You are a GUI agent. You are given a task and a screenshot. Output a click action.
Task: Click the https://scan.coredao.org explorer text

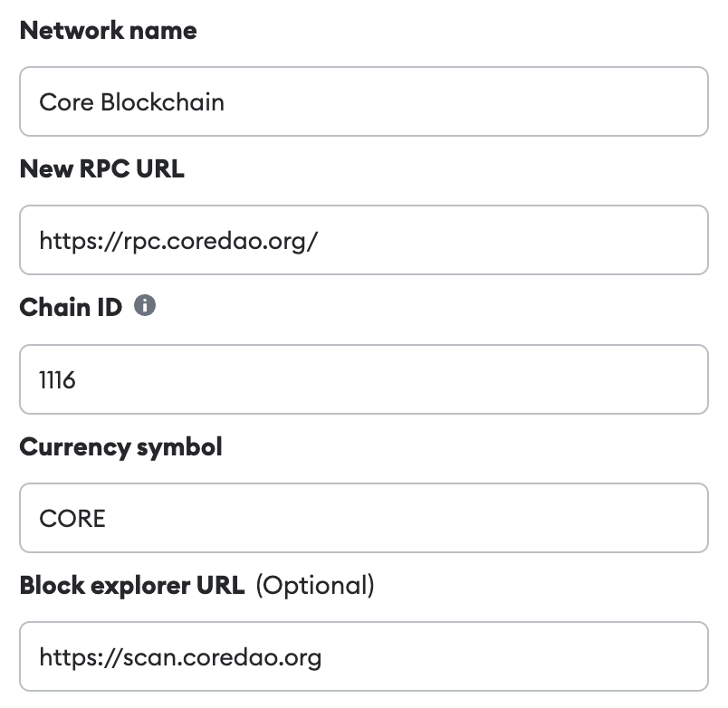pyautogui.click(x=180, y=656)
